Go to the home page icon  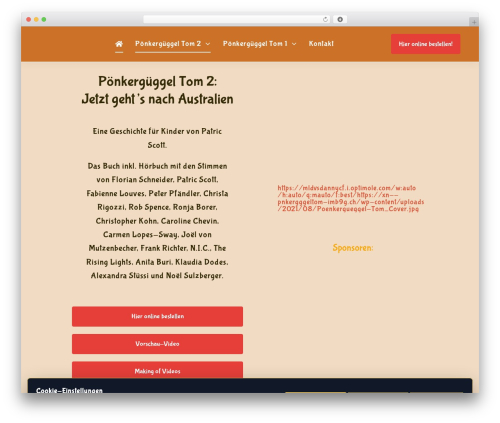119,44
